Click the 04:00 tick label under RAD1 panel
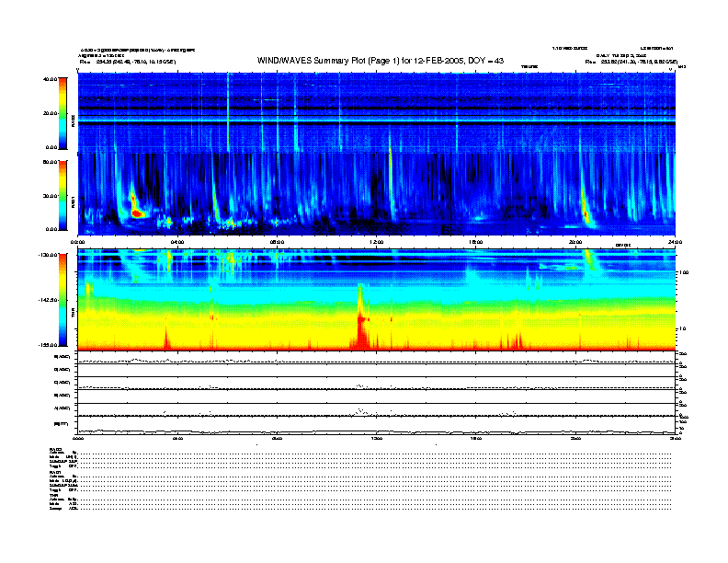 click(x=177, y=243)
